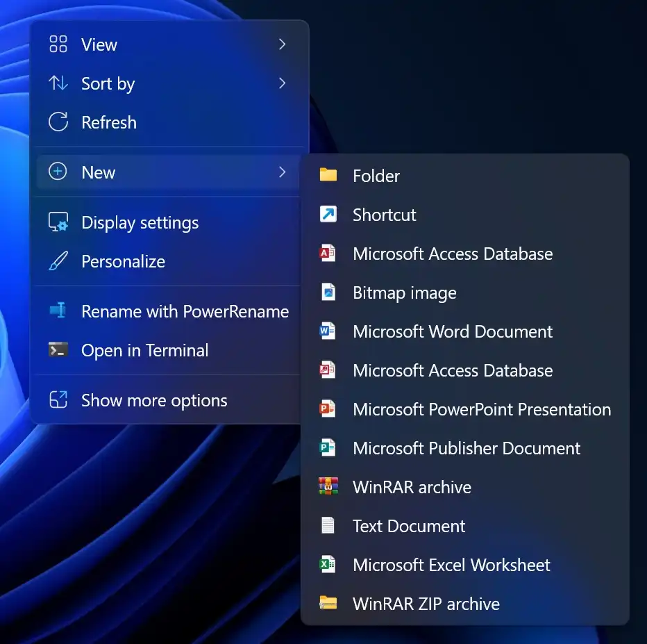647x644 pixels.
Task: Create a WinRAR ZIP archive
Action: (465, 603)
